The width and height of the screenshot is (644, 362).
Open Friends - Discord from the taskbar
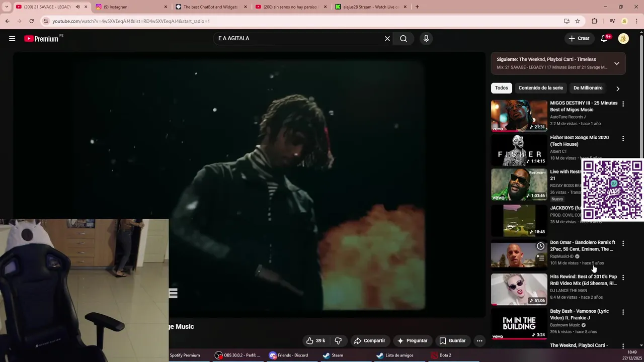[289, 355]
